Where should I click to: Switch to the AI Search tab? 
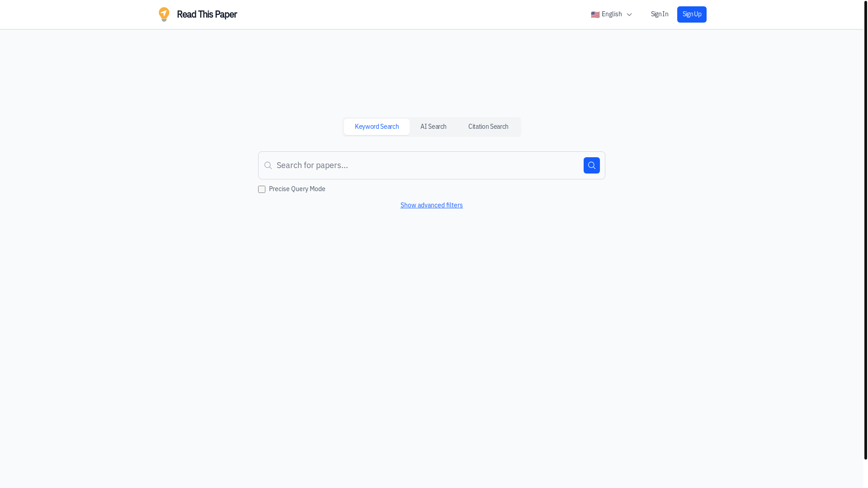pos(433,127)
